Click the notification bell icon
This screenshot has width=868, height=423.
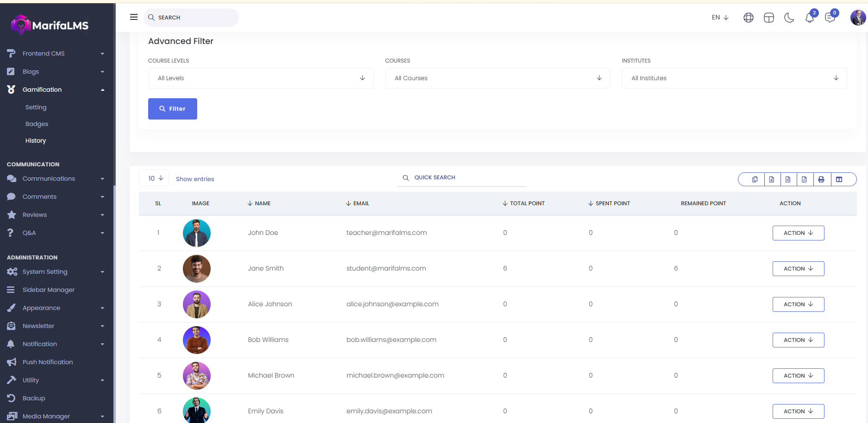(x=809, y=18)
